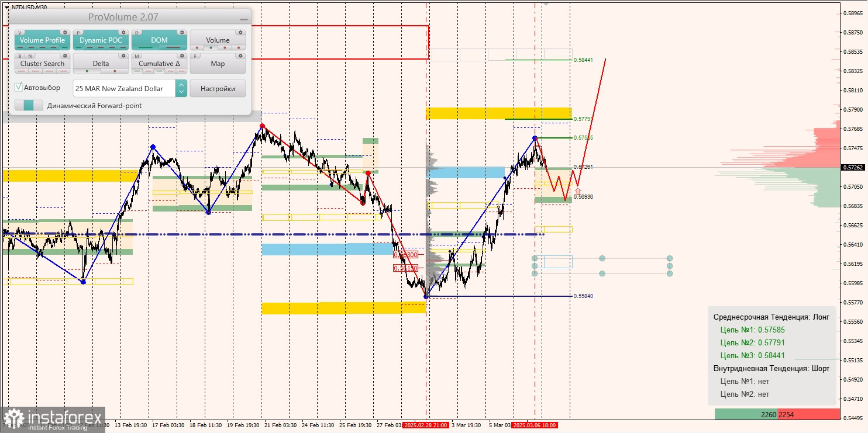Enable the Cumulative Δ button
The image size is (868, 433).
click(x=159, y=63)
